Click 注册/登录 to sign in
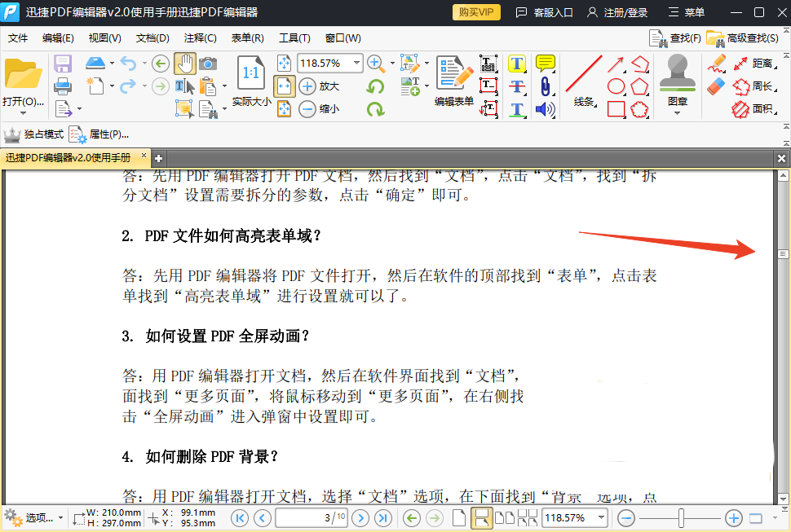This screenshot has width=791, height=532. click(x=617, y=12)
